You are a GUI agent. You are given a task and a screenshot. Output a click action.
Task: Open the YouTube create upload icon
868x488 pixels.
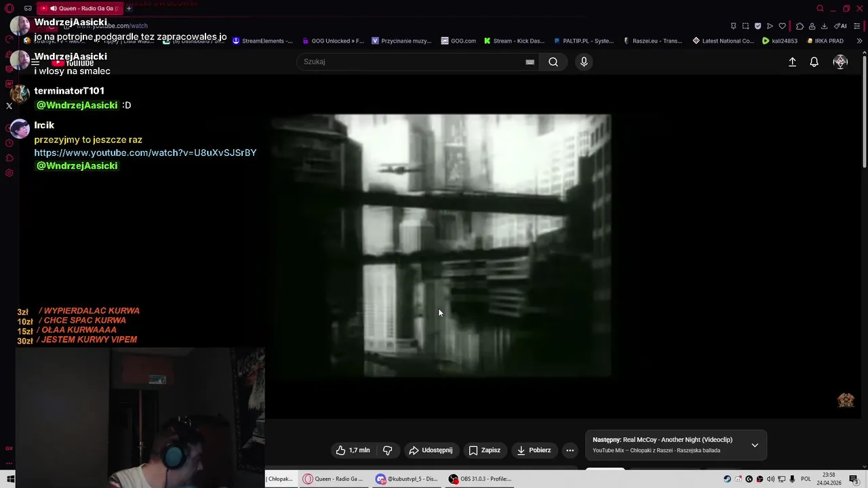click(792, 62)
